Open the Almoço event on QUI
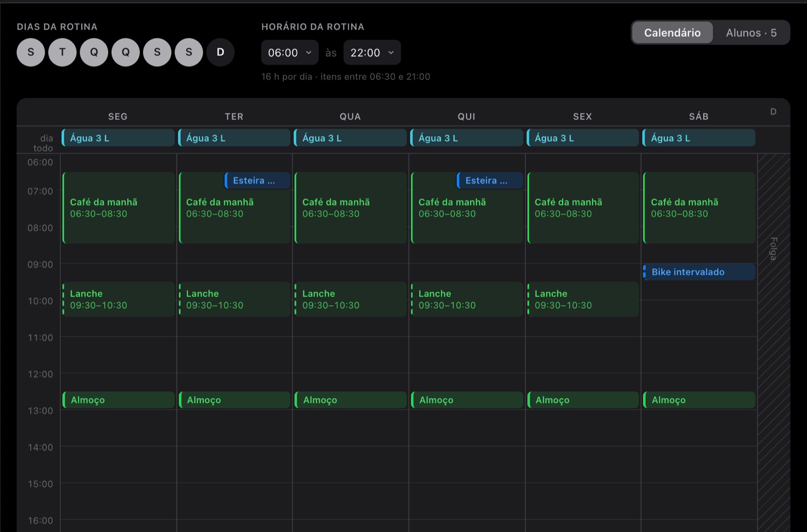The image size is (807, 532). click(466, 400)
